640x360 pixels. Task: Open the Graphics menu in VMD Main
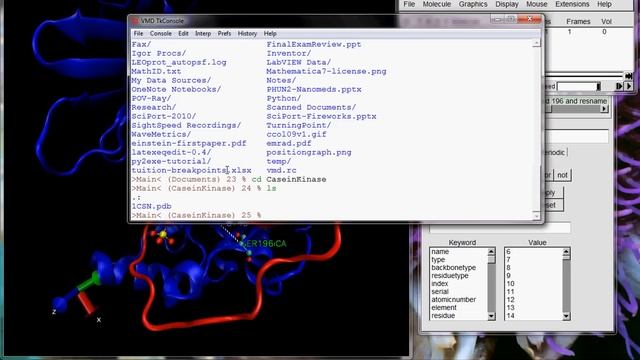[473, 4]
